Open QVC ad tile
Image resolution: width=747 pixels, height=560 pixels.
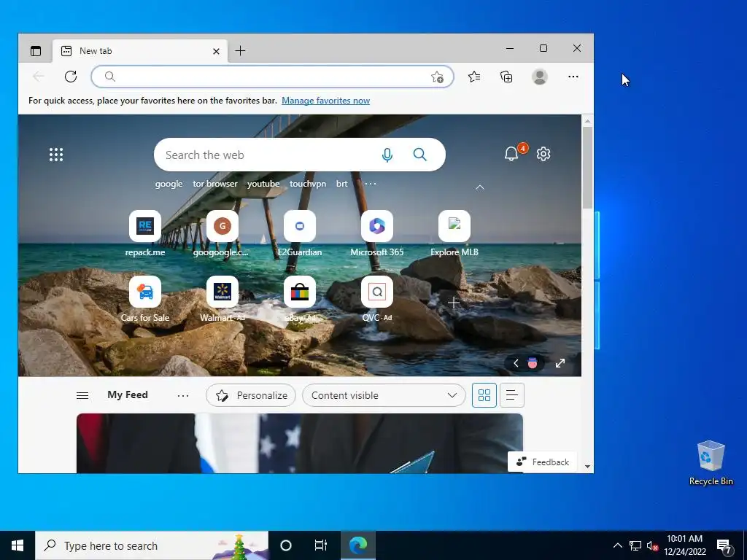point(377,300)
